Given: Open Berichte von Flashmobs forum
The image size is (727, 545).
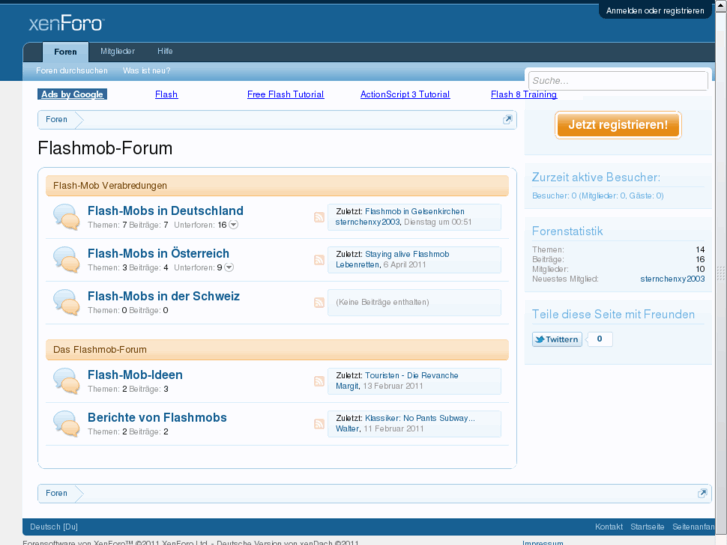Looking at the screenshot, I should (x=157, y=418).
